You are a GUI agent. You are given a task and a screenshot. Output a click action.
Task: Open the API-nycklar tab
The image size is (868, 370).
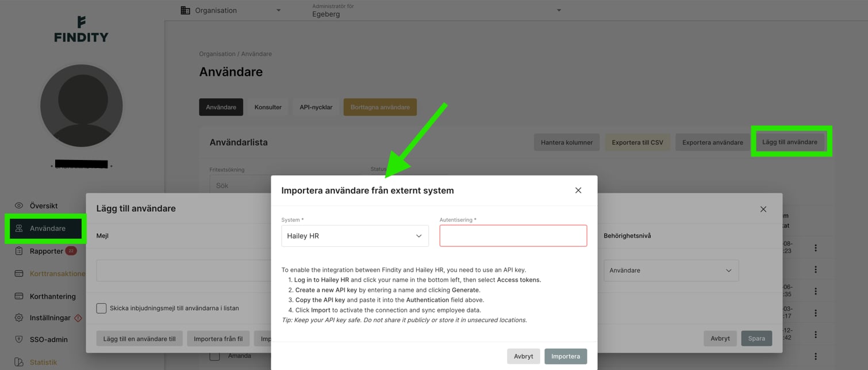pyautogui.click(x=316, y=107)
